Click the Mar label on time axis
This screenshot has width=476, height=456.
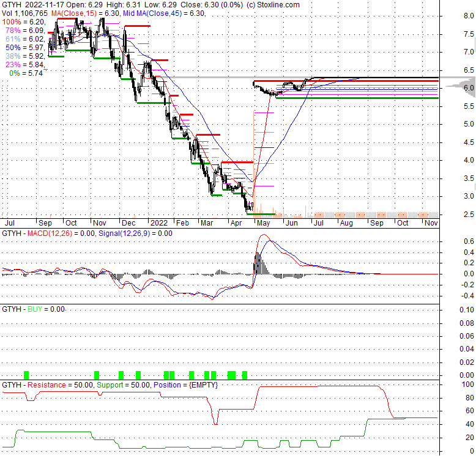(206, 223)
